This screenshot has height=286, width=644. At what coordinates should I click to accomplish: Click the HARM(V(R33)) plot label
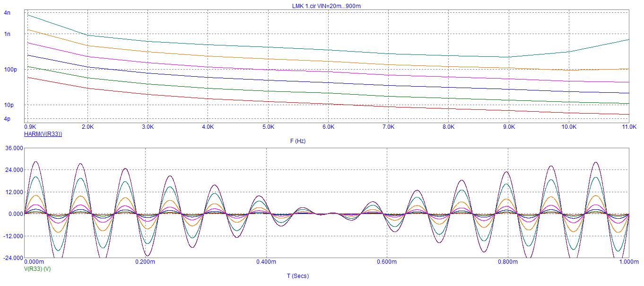tap(43, 134)
